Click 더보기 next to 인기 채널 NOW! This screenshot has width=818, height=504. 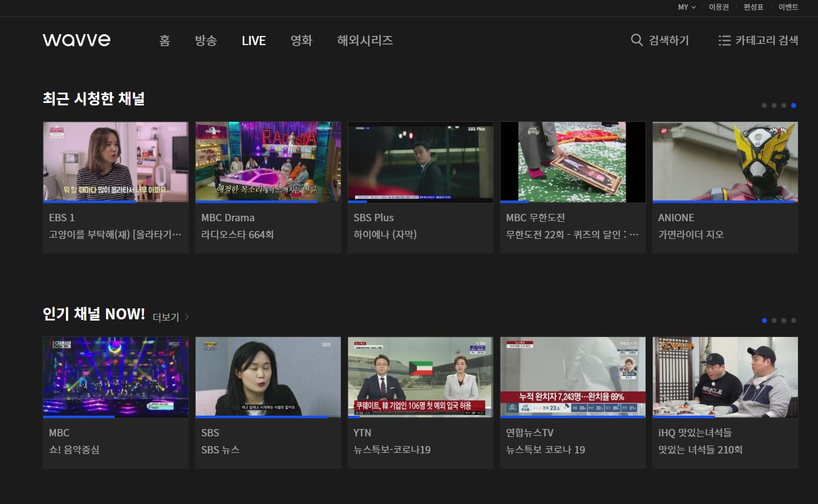click(171, 317)
